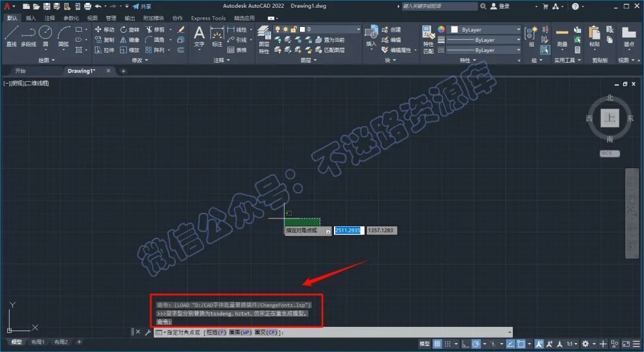Viewport: 644px width, 352px height.
Task: Click the WCS coordinate system button
Action: [610, 153]
